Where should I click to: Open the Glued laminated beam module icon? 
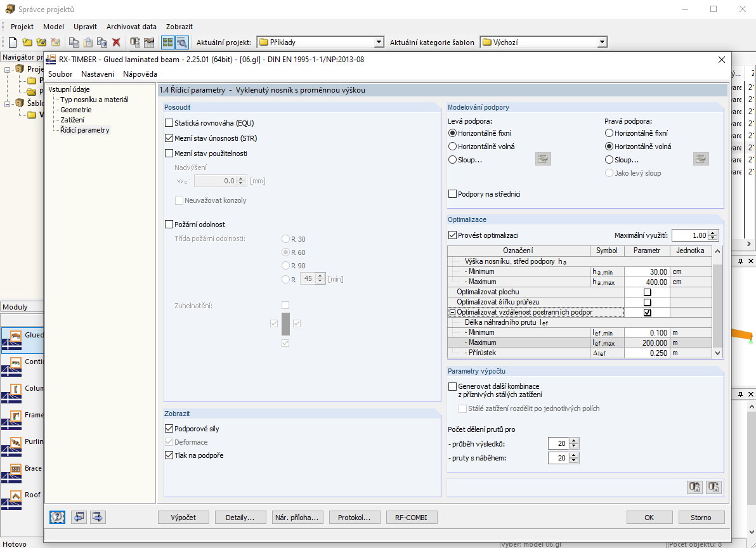pos(11,339)
